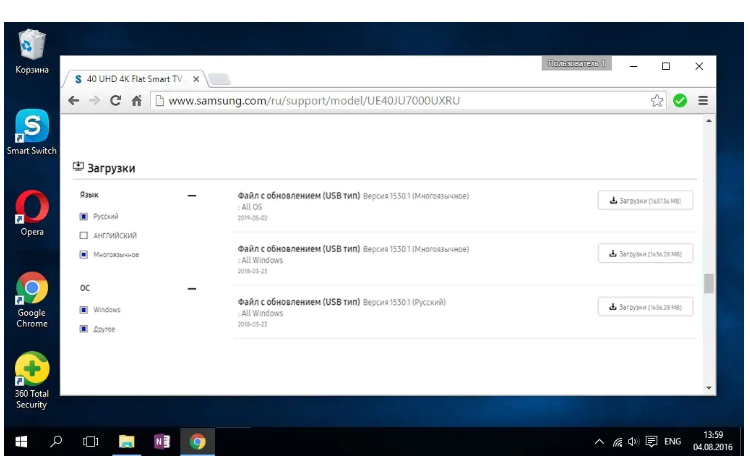Bookmark this page with the star icon
Viewport: 750px width, 463px height.
657,101
